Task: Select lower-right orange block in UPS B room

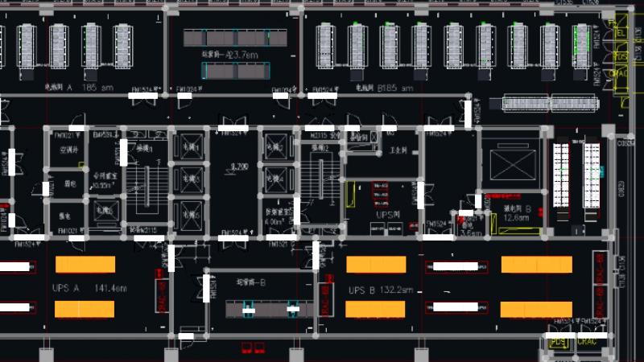Action: click(536, 309)
